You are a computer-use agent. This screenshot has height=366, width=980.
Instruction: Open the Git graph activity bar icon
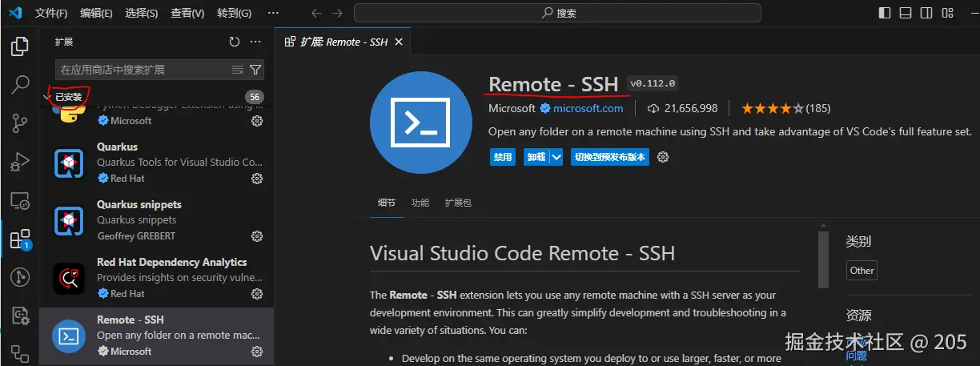pyautogui.click(x=19, y=277)
